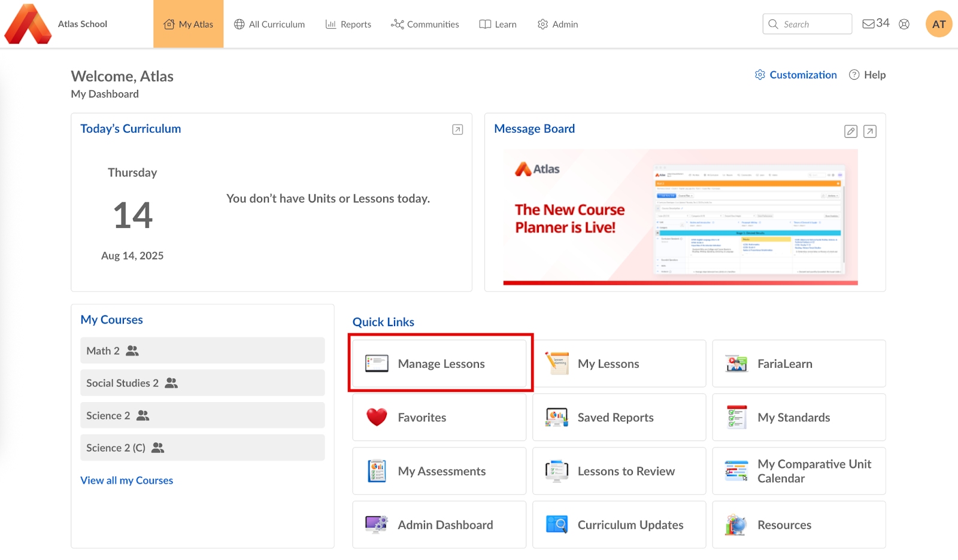This screenshot has height=560, width=958.
Task: Open the mail inbox envelope icon
Action: click(868, 24)
